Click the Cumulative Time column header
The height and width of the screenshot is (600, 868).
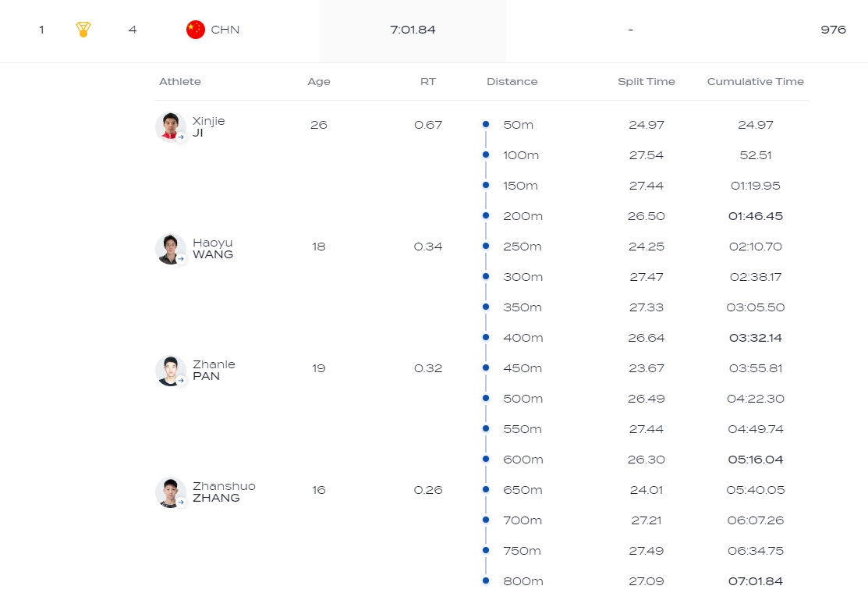click(755, 81)
